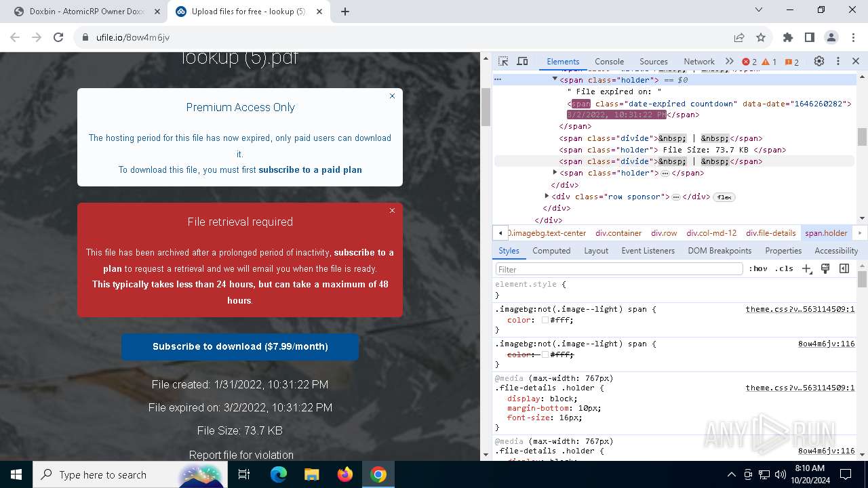Click the flex badge on row sponsor
Image resolution: width=868 pixels, height=488 pixels.
724,197
